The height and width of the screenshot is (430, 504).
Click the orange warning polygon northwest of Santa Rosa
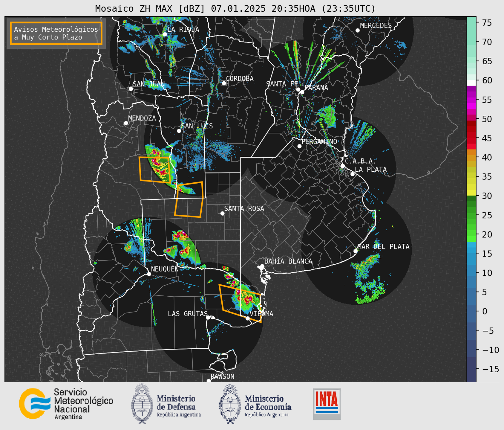point(189,199)
